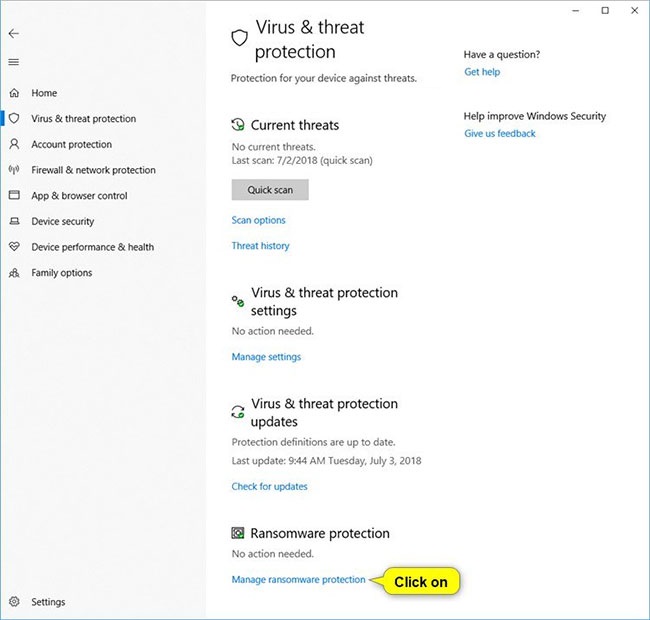The height and width of the screenshot is (620, 650).
Task: Click the Get help link
Action: [x=482, y=72]
